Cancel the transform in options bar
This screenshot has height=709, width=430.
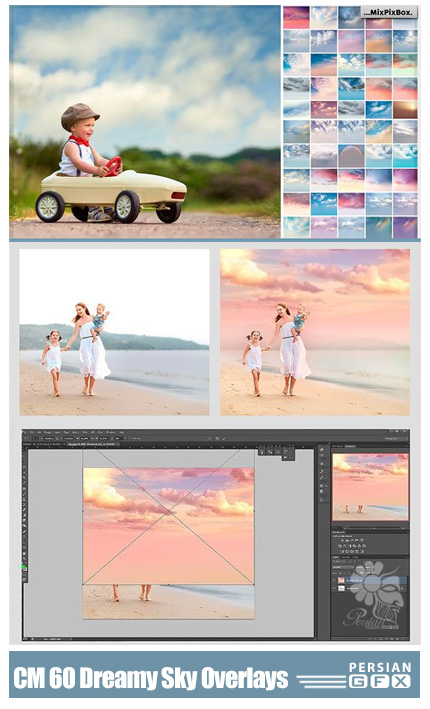[x=217, y=438]
